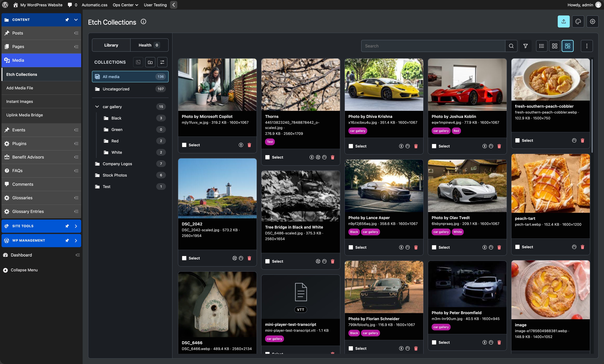Check Select on Photo by Joshua Koblin

[434, 146]
